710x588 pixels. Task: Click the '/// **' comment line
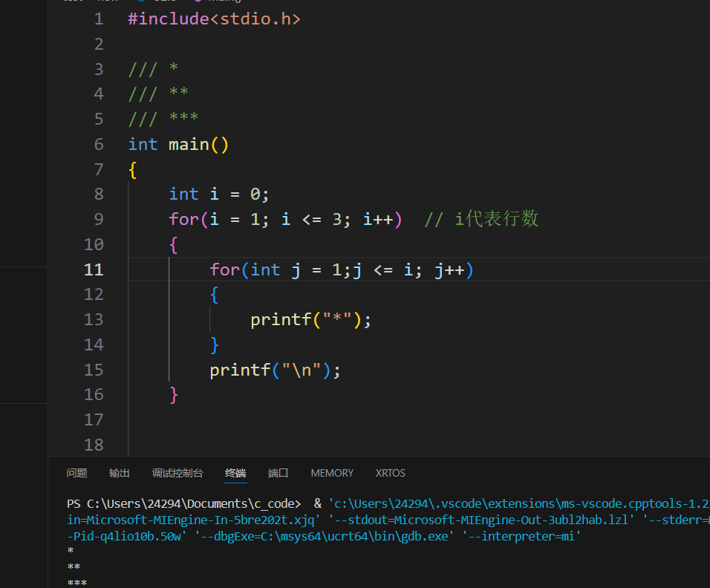pyautogui.click(x=158, y=94)
